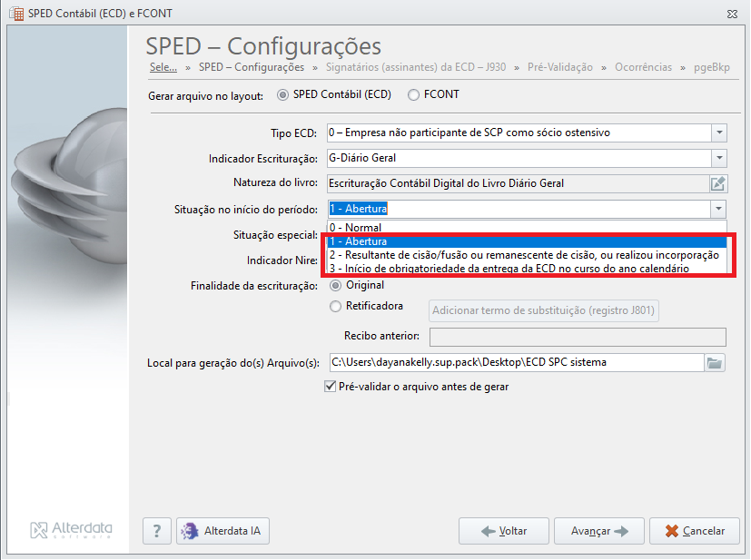
Task: Click Avançar to proceed
Action: click(599, 531)
